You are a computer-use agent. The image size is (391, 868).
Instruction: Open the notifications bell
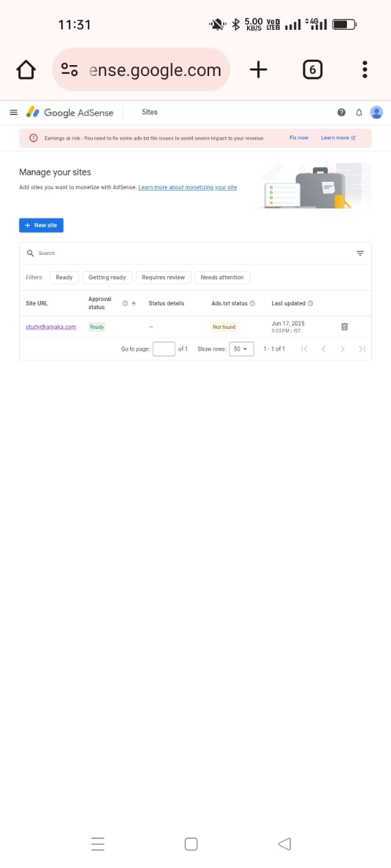(x=359, y=113)
